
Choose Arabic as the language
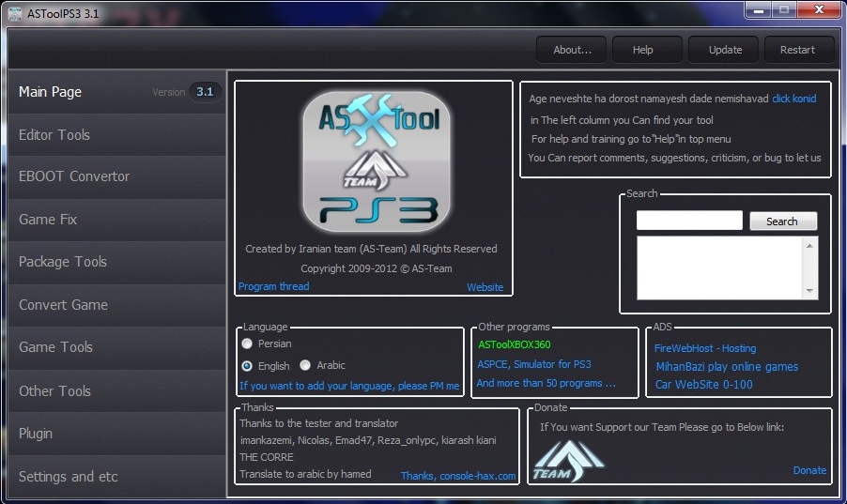coord(305,365)
